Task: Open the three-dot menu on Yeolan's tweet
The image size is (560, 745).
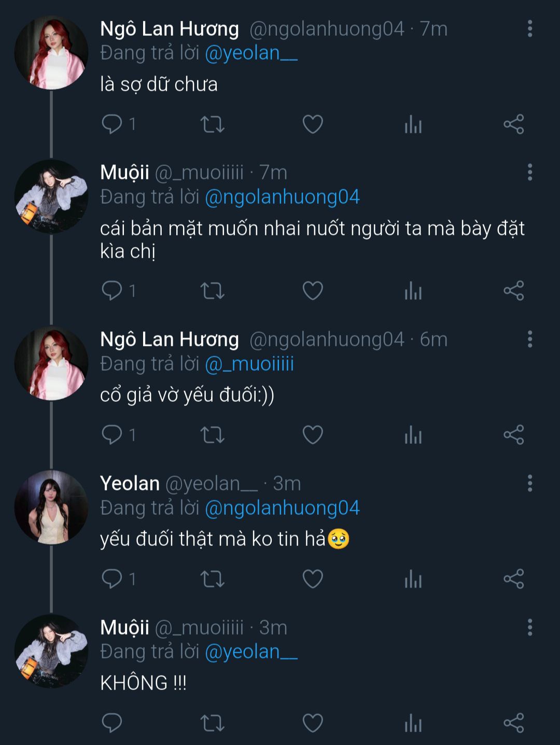Action: point(530,483)
